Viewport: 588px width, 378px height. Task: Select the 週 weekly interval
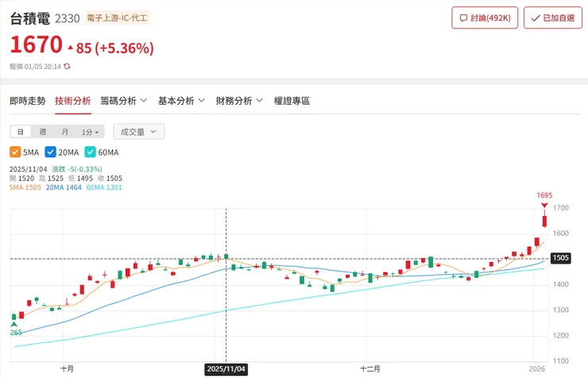point(43,132)
